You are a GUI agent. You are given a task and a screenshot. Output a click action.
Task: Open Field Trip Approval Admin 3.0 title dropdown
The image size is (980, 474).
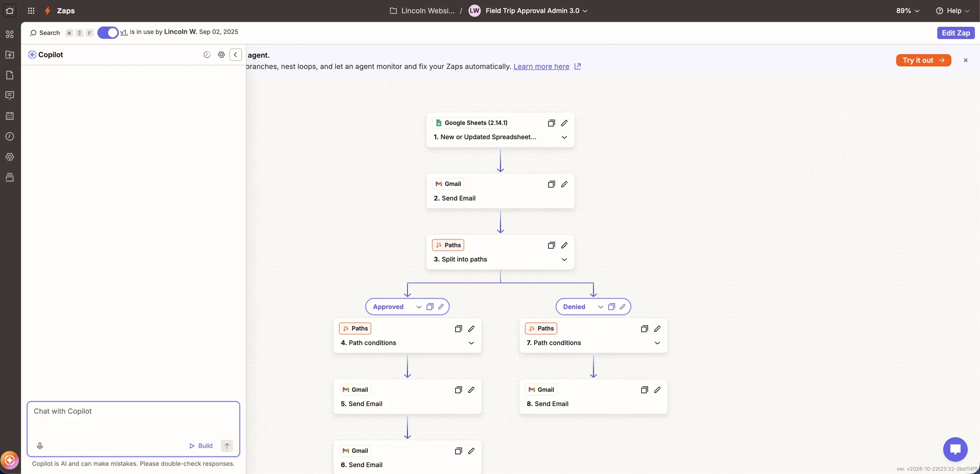pyautogui.click(x=536, y=11)
